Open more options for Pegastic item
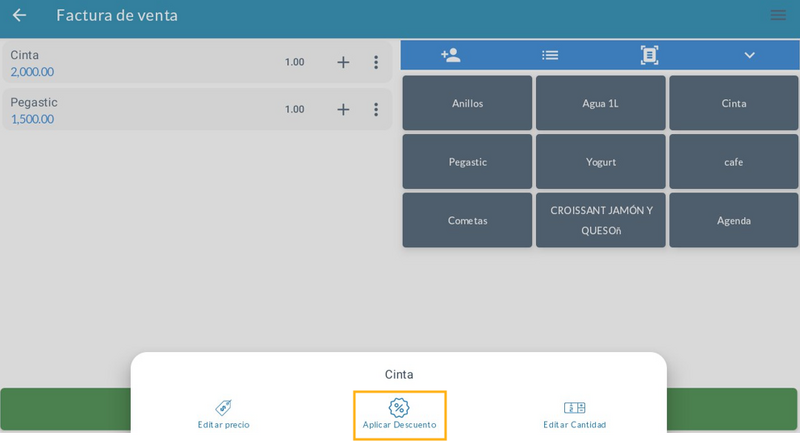 coord(376,110)
